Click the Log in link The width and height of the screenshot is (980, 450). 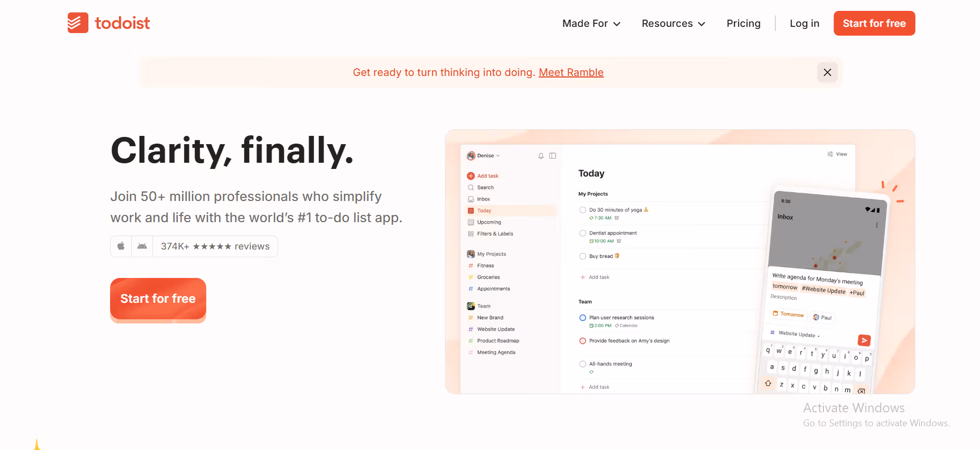[x=804, y=23]
